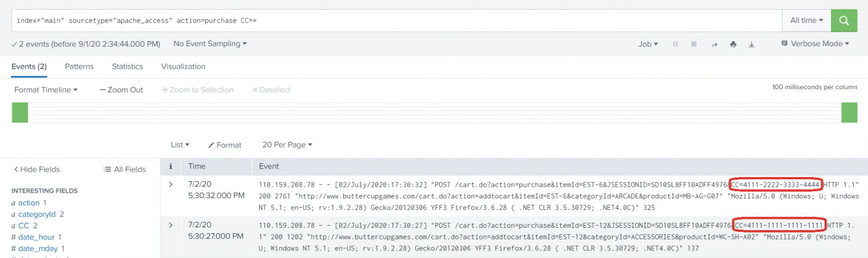
Task: Open the All time range picker
Action: (x=806, y=20)
